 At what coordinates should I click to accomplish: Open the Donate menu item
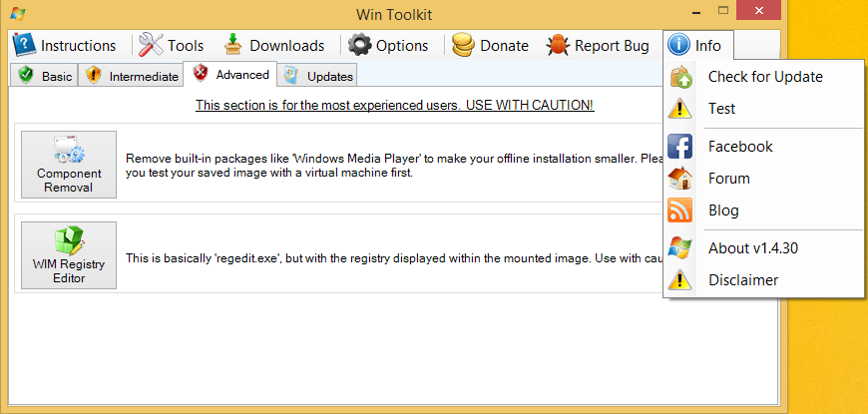[491, 45]
